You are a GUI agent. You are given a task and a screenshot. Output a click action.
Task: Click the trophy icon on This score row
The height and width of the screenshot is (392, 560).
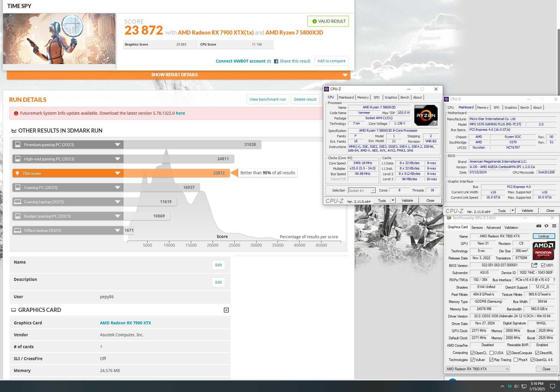click(17, 173)
